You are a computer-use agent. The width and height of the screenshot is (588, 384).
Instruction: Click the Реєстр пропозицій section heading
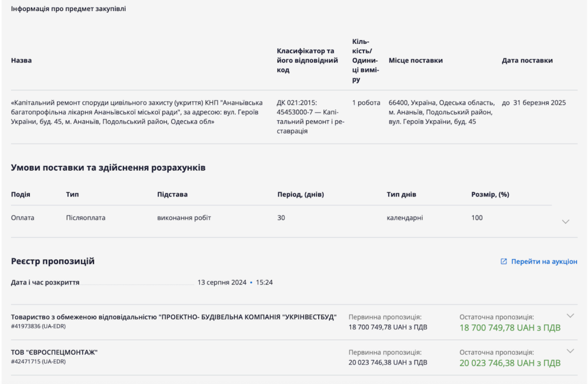click(x=53, y=262)
